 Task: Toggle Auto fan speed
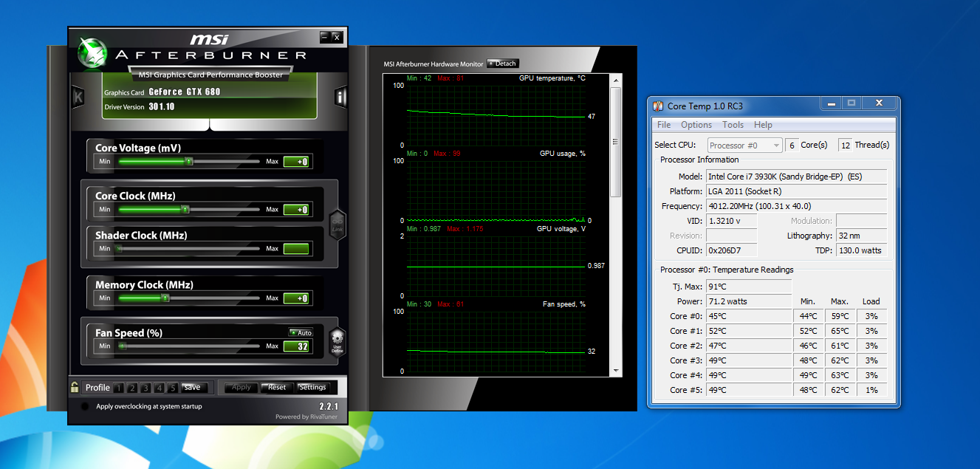pyautogui.click(x=301, y=333)
